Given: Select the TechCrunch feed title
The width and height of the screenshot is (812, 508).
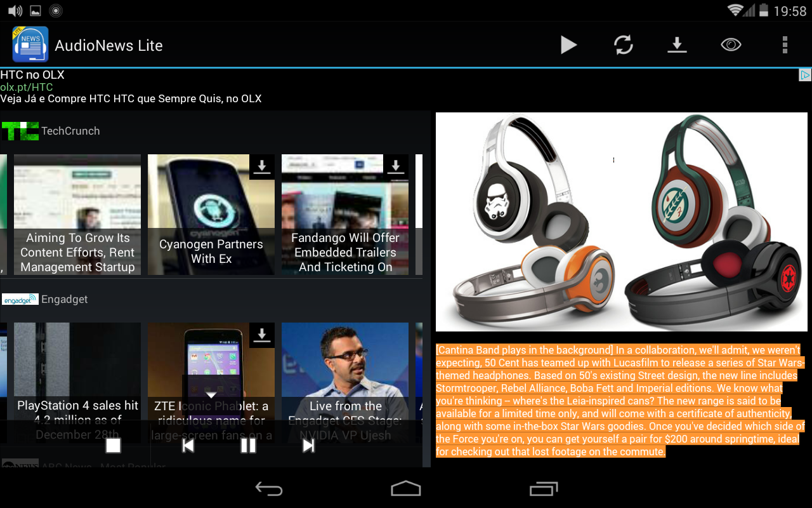Looking at the screenshot, I should [70, 131].
